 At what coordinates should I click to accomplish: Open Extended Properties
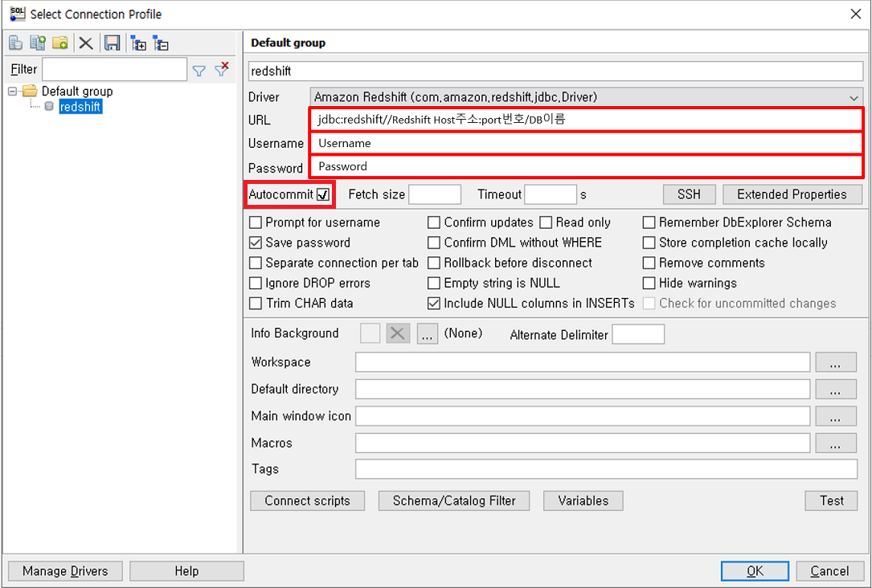[792, 194]
